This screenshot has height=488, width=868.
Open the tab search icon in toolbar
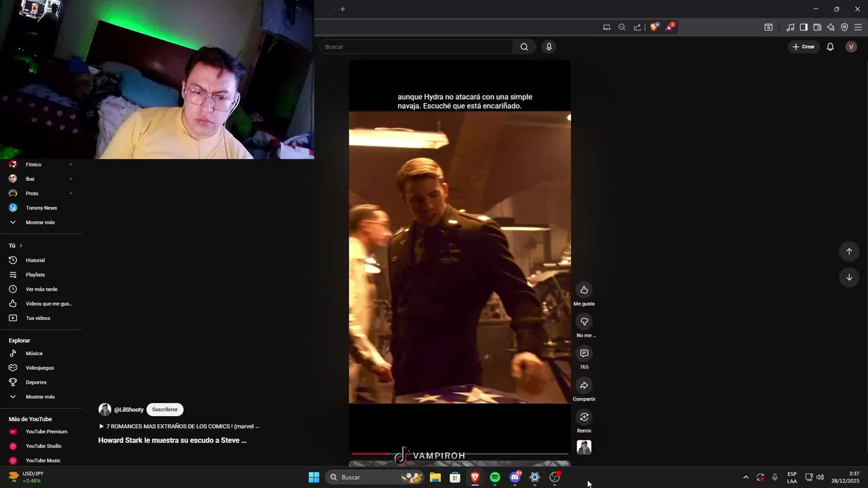[768, 27]
